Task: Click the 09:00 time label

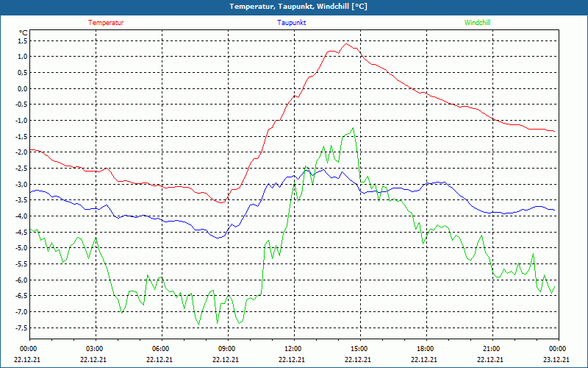Action: click(227, 349)
